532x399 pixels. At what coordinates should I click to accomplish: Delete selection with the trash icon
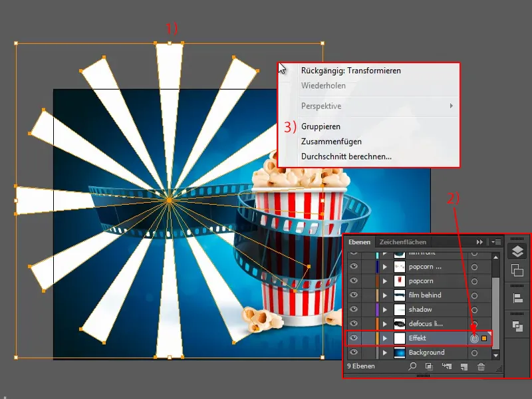(x=481, y=366)
